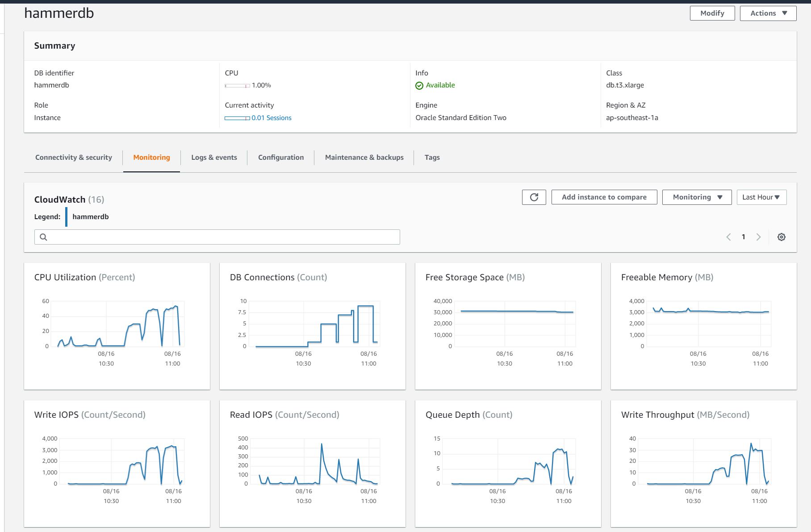Click Add instance to compare button

coord(604,197)
